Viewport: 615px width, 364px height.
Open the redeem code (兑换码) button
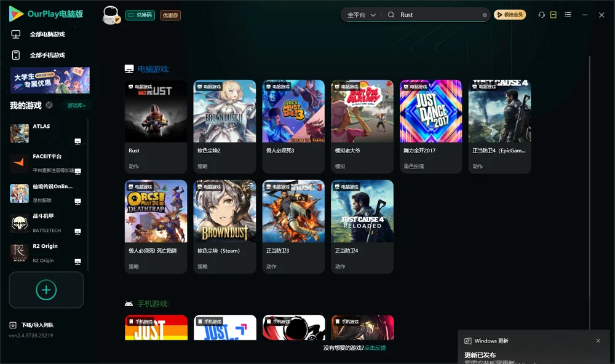(140, 15)
